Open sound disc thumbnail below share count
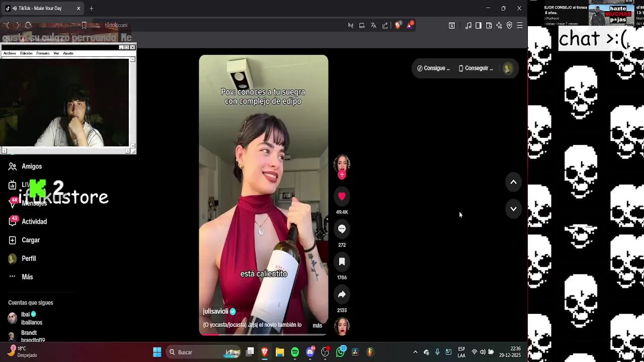644x362 pixels. pyautogui.click(x=342, y=326)
